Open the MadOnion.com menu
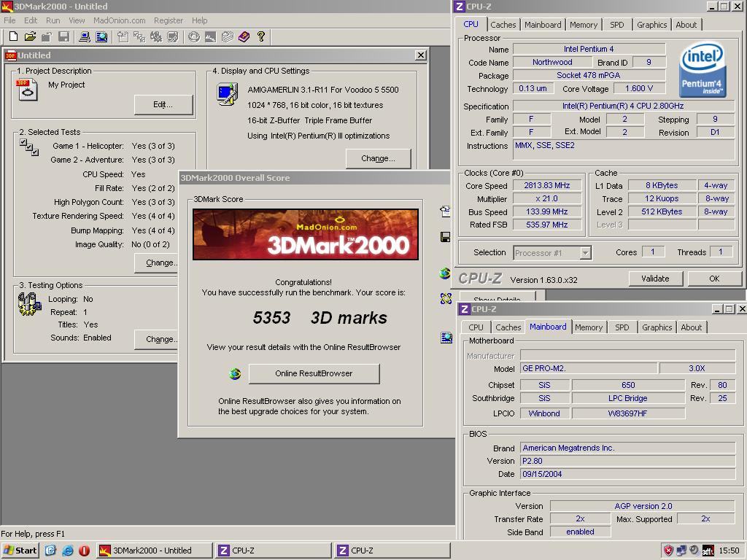This screenshot has height=560, width=747. [x=119, y=20]
